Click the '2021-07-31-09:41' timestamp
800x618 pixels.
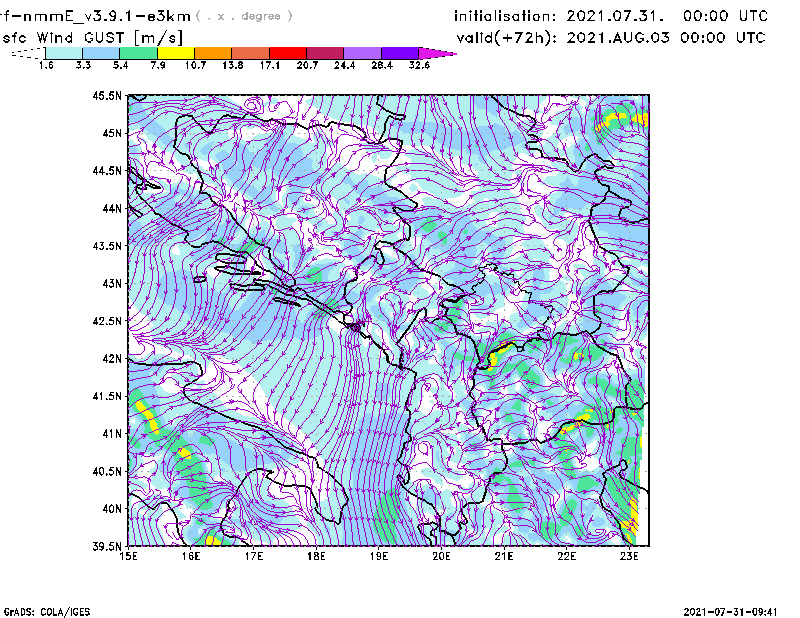730,612
